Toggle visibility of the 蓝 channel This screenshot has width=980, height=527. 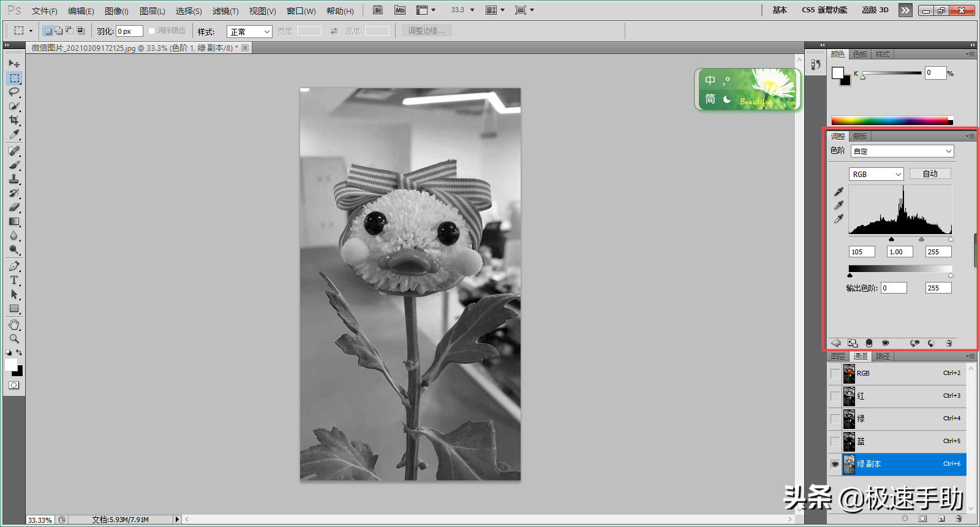pyautogui.click(x=835, y=441)
